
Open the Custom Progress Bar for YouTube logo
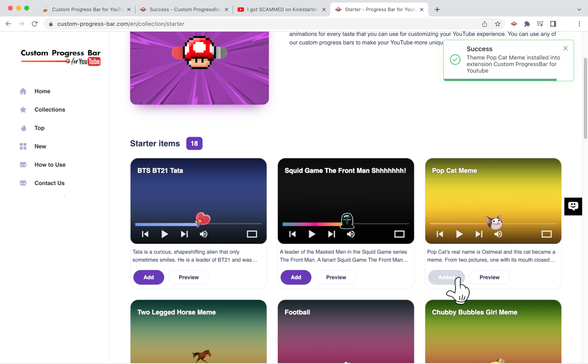[x=61, y=57]
